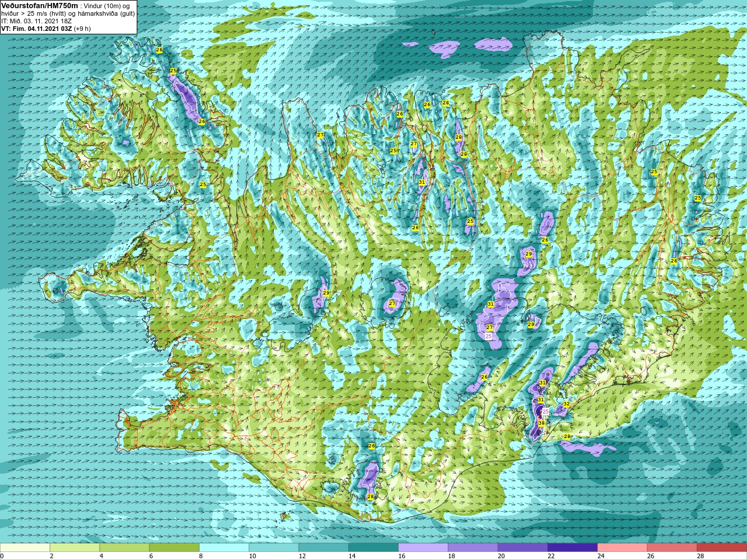
Task: Click the legend number '8'
Action: 202,556
